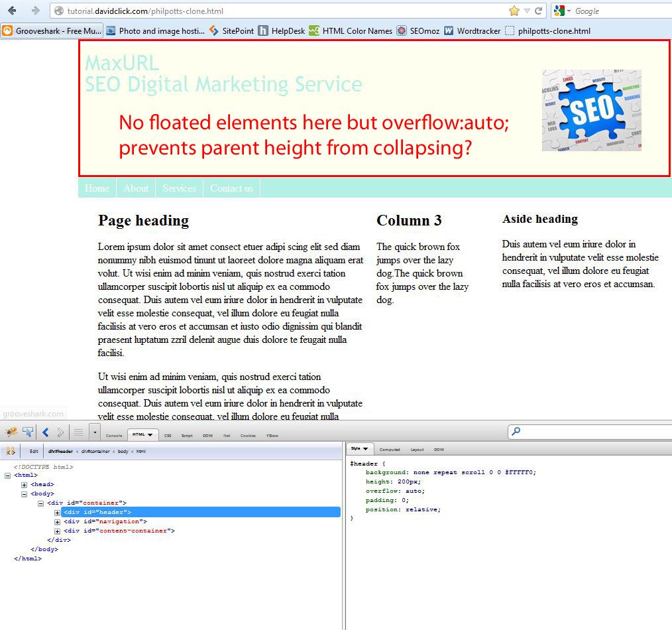Switch to the Firebug Script tab
This screenshot has height=630, width=672.
pos(187,435)
